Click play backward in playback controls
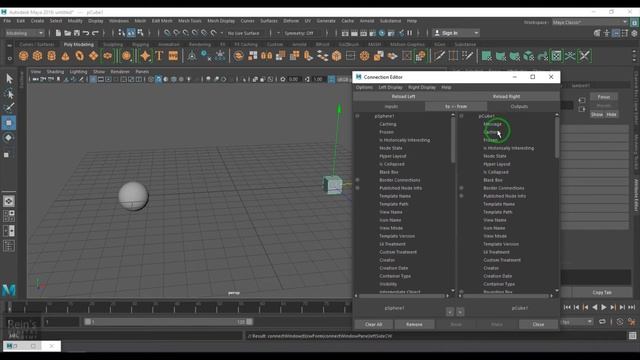Viewport: 640px width, 360px height. [595, 307]
